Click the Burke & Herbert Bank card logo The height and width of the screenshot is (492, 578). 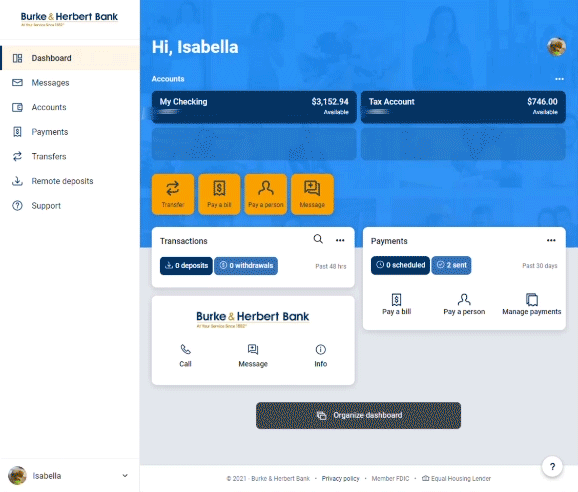[x=253, y=319]
